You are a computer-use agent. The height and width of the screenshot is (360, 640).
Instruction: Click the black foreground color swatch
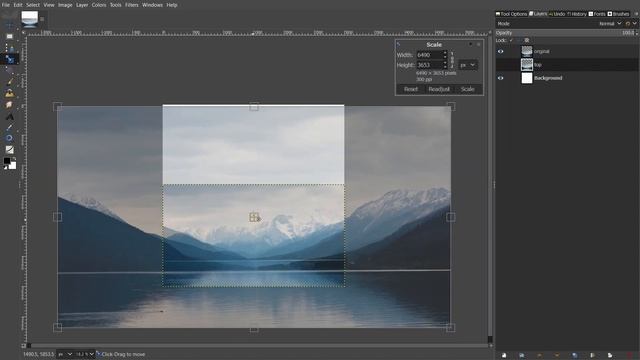(7, 161)
